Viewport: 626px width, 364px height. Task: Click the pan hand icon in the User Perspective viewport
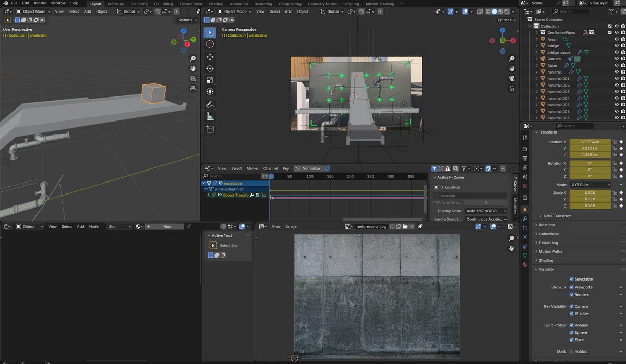coord(193,68)
